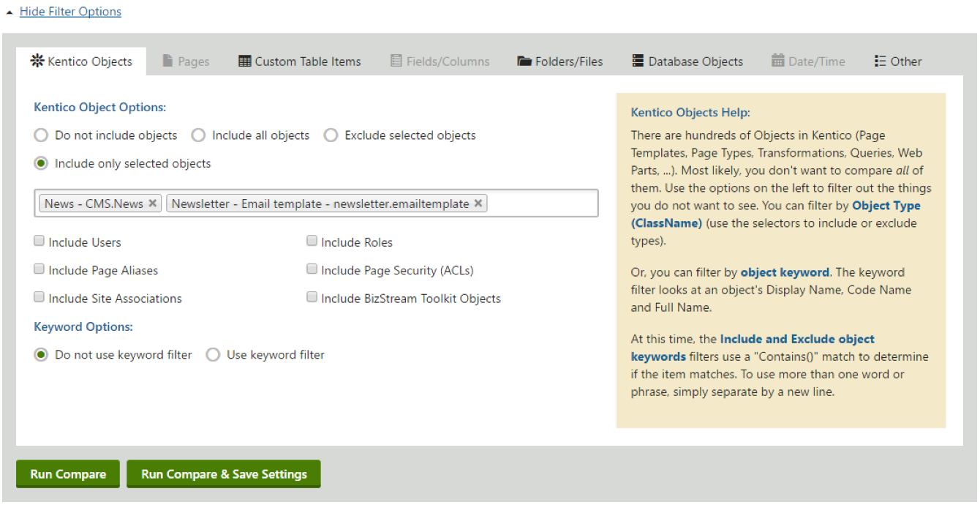Click the Pages document icon
Image resolution: width=980 pixels, height=505 pixels.
coord(167,61)
